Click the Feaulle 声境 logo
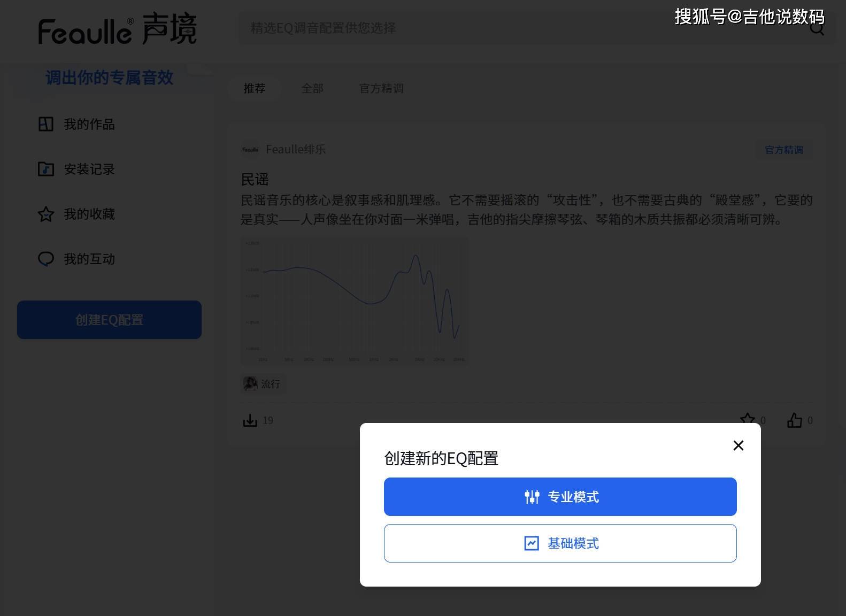 118,30
